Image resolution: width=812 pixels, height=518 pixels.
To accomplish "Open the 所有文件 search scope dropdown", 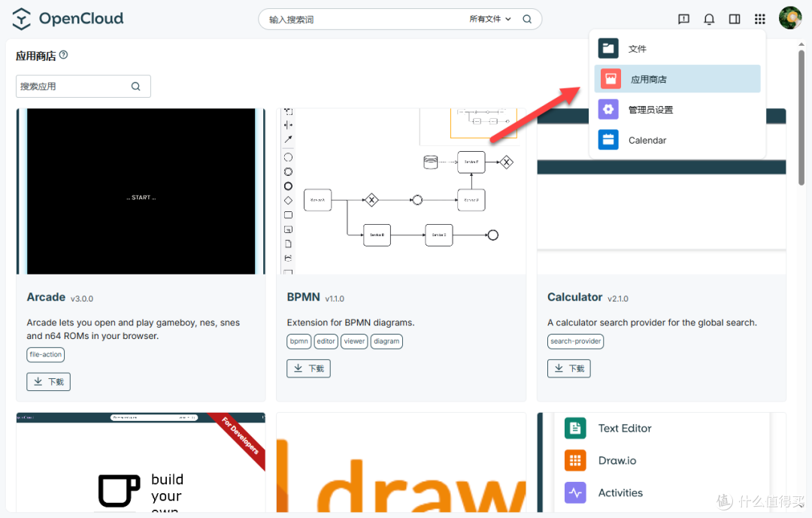I will pos(490,19).
